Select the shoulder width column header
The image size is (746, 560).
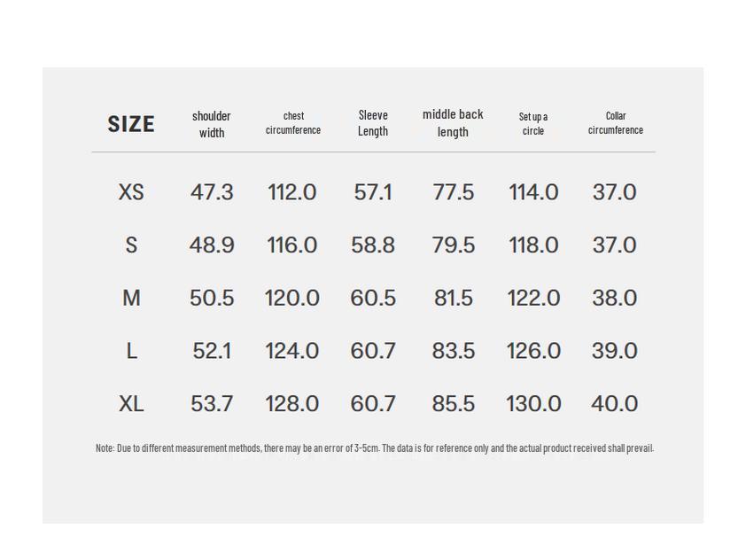click(212, 124)
